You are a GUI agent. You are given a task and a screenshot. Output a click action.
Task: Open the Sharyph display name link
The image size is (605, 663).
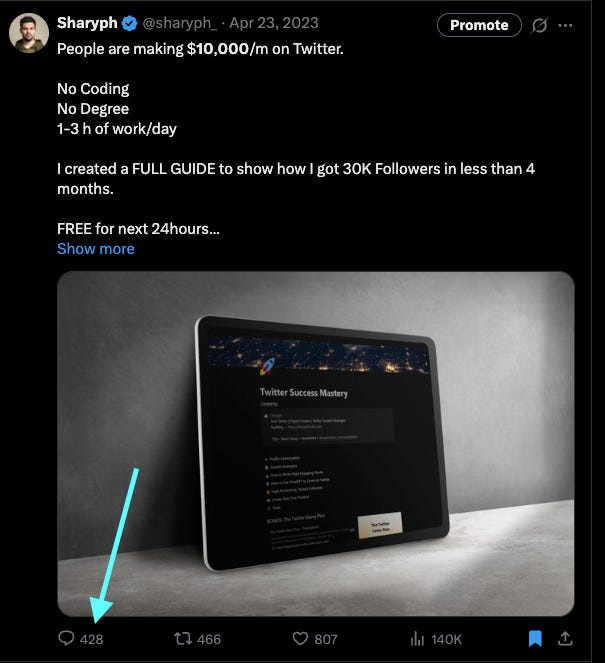[87, 23]
